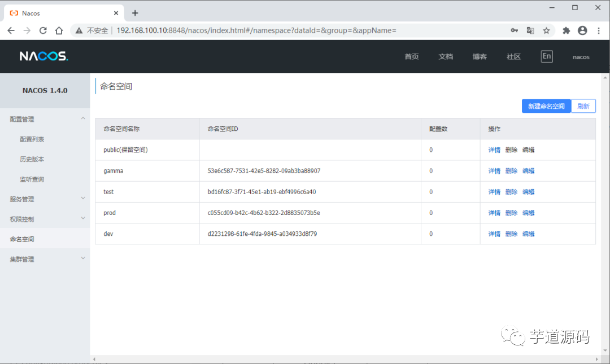Click the NACOS logo in header

click(44, 56)
